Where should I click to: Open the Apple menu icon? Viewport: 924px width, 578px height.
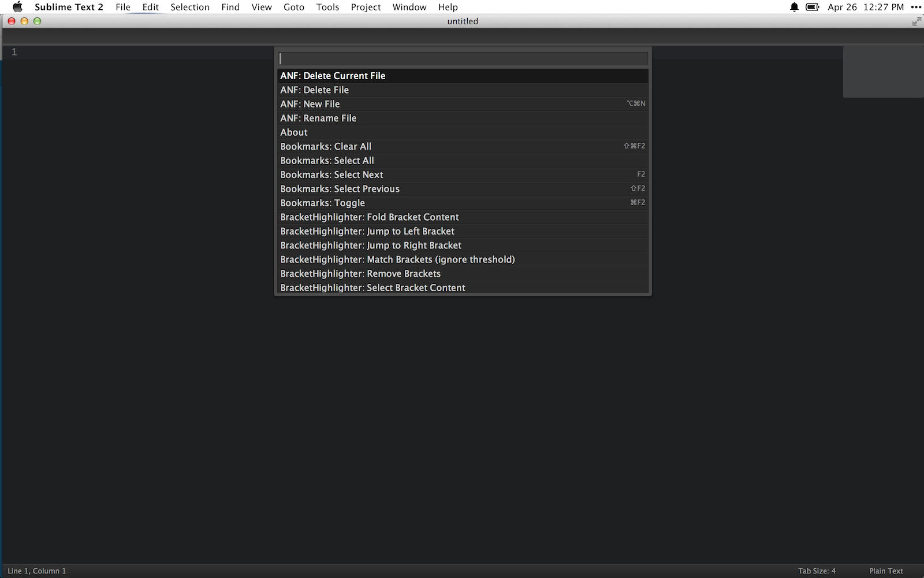(x=17, y=7)
